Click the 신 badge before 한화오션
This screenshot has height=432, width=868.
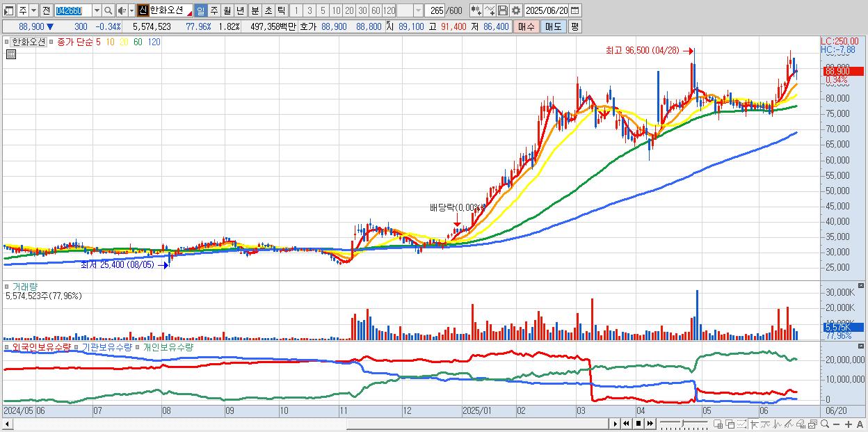(x=143, y=10)
